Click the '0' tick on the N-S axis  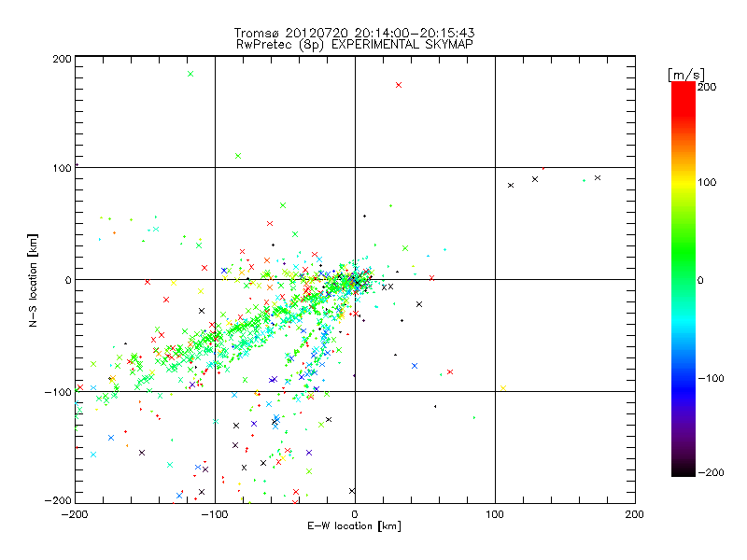(68, 280)
